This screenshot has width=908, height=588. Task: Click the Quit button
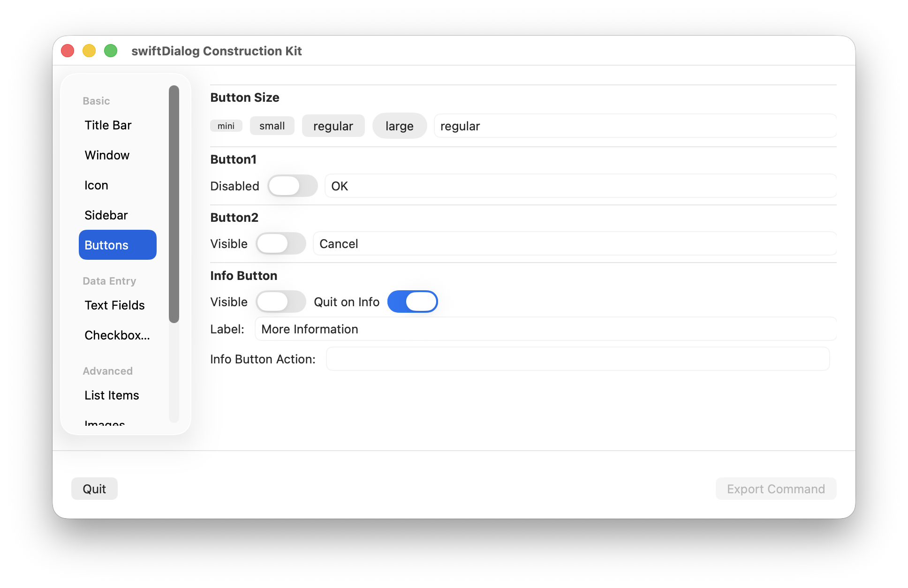(94, 489)
